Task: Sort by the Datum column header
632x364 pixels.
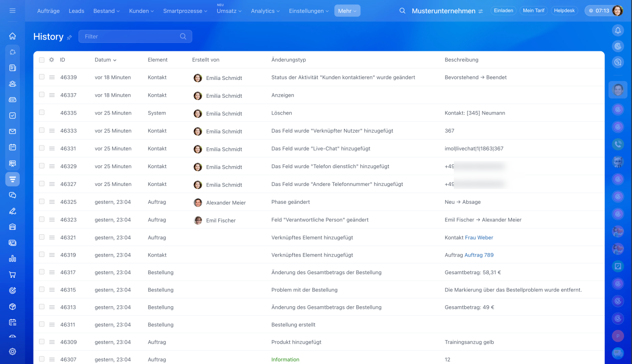Action: click(x=105, y=60)
